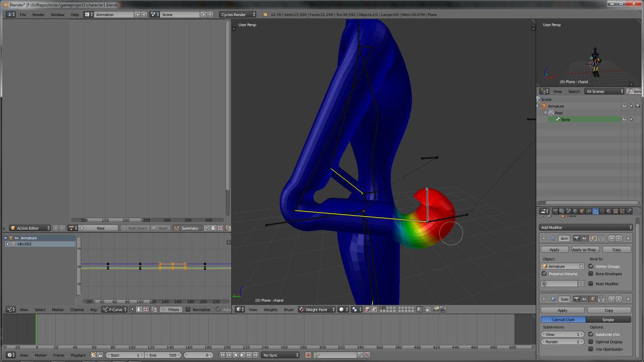Open the F-Curve editor mode dropdown
The image size is (644, 362).
(115, 310)
